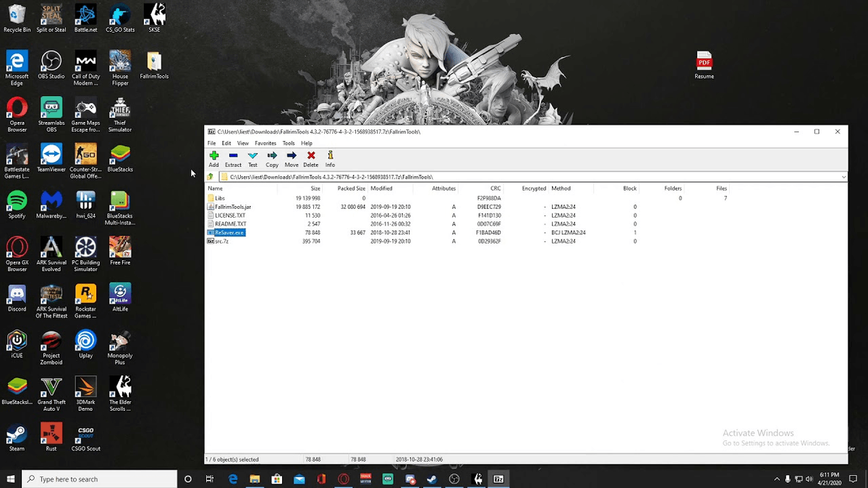Viewport: 868px width, 488px height.
Task: Open the Tools menu
Action: [x=289, y=143]
